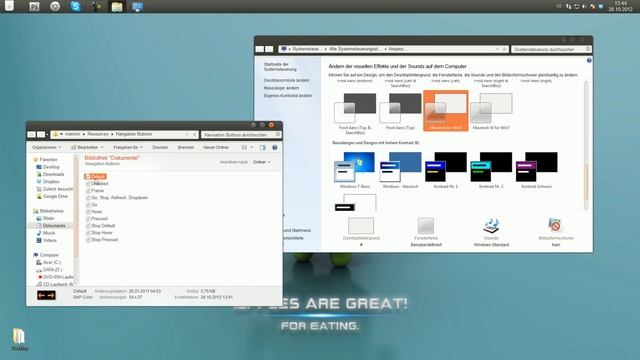Toggle the checkbox for the Default file
640x360 pixels.
tap(88, 177)
